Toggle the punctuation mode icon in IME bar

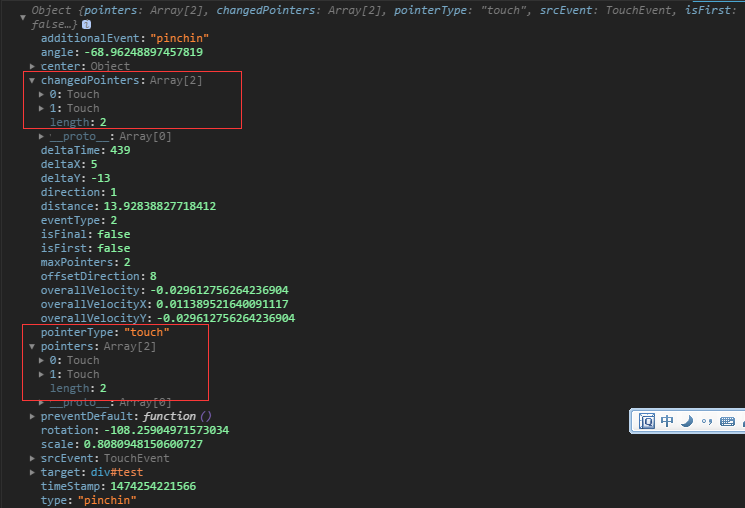point(706,422)
